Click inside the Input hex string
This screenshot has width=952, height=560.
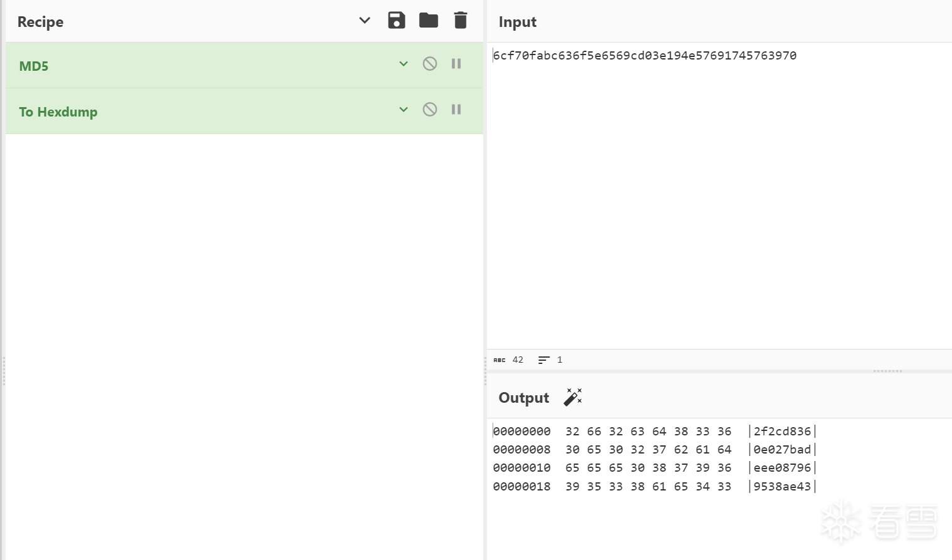[x=644, y=56]
